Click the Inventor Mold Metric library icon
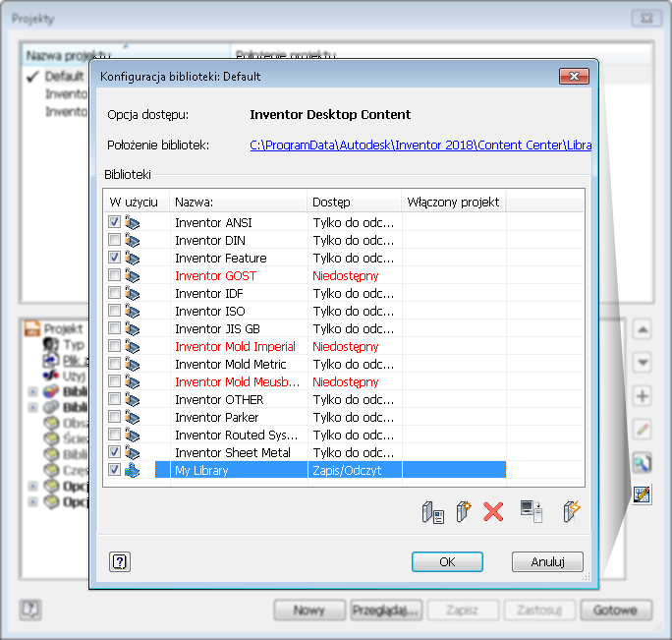 click(x=133, y=364)
